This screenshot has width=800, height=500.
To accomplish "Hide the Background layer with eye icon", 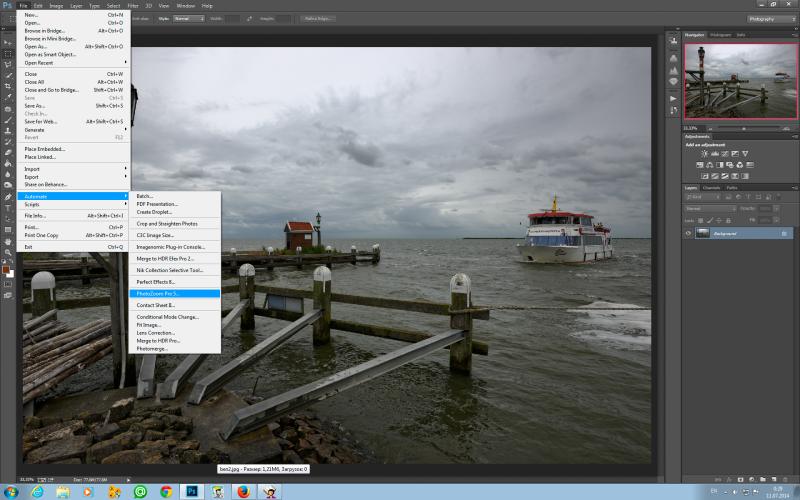I will 688,233.
